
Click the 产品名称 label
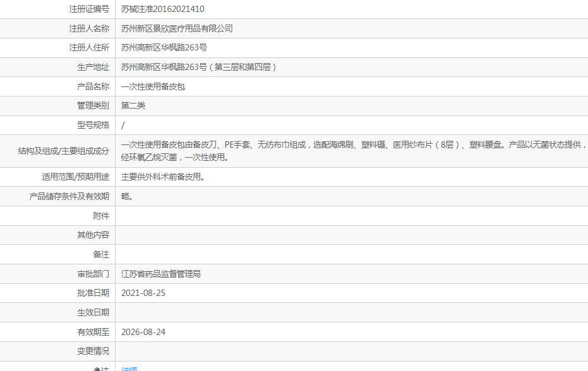[93, 86]
